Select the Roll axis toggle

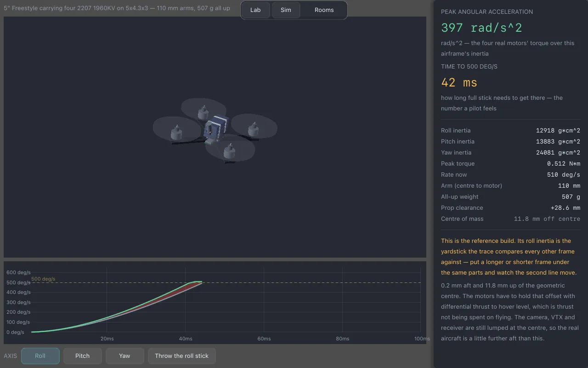(40, 356)
